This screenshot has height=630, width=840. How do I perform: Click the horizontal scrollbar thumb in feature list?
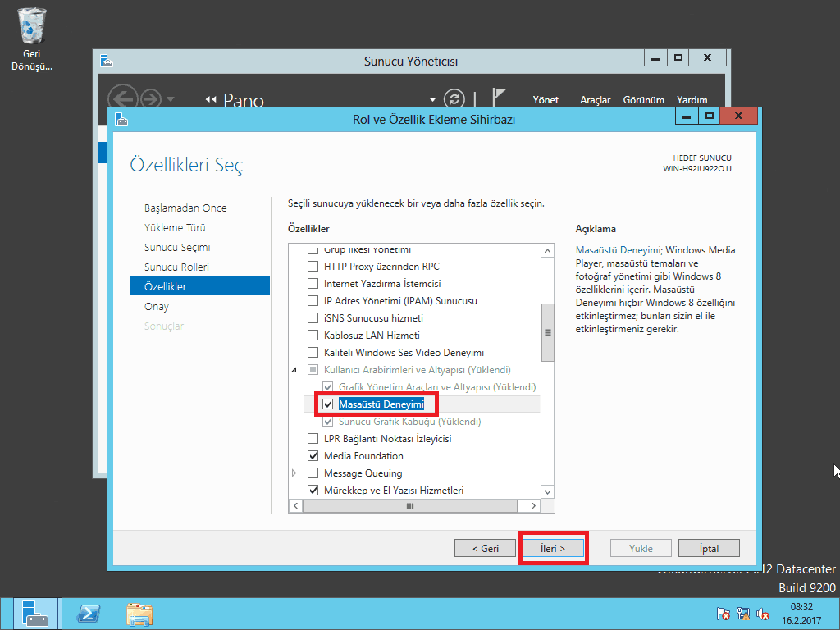tap(410, 505)
